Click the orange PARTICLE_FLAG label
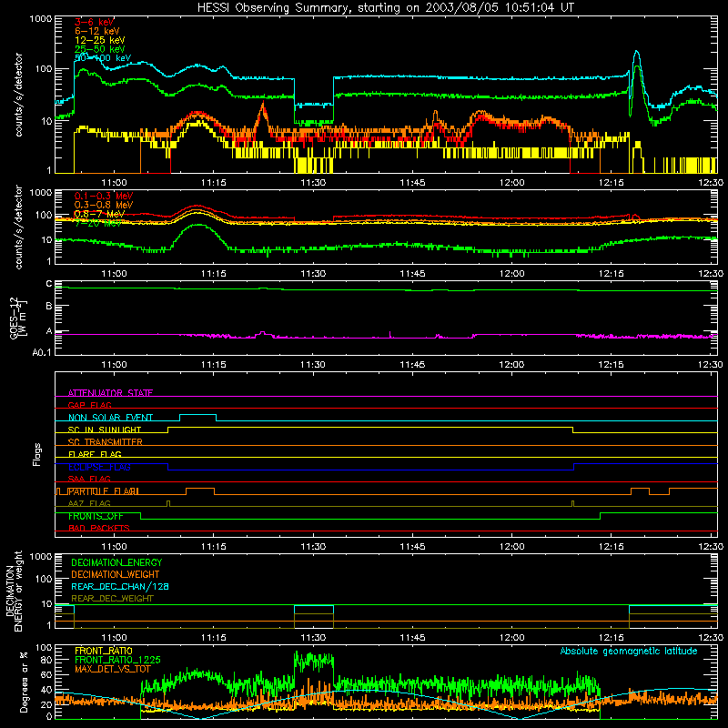 tap(104, 491)
